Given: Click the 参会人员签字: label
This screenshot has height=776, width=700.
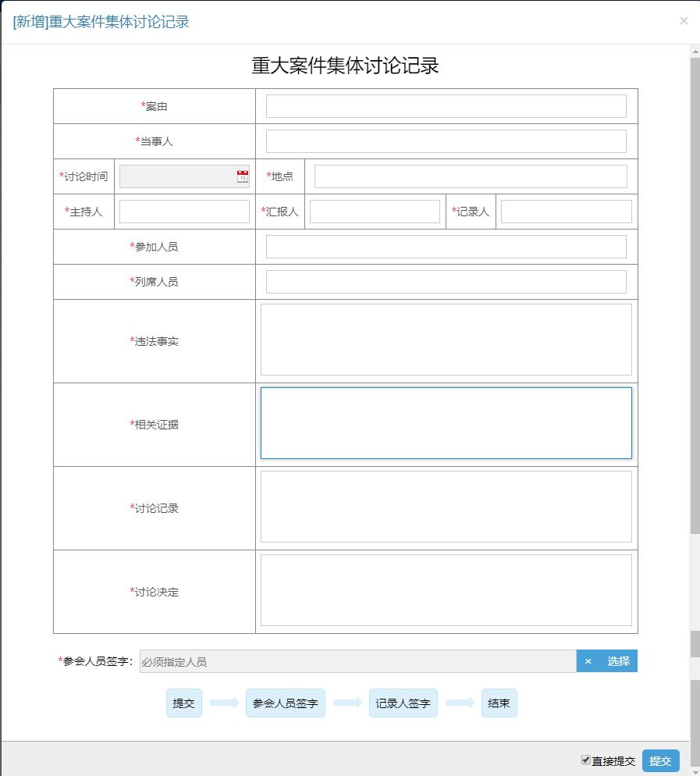Looking at the screenshot, I should pos(96,661).
